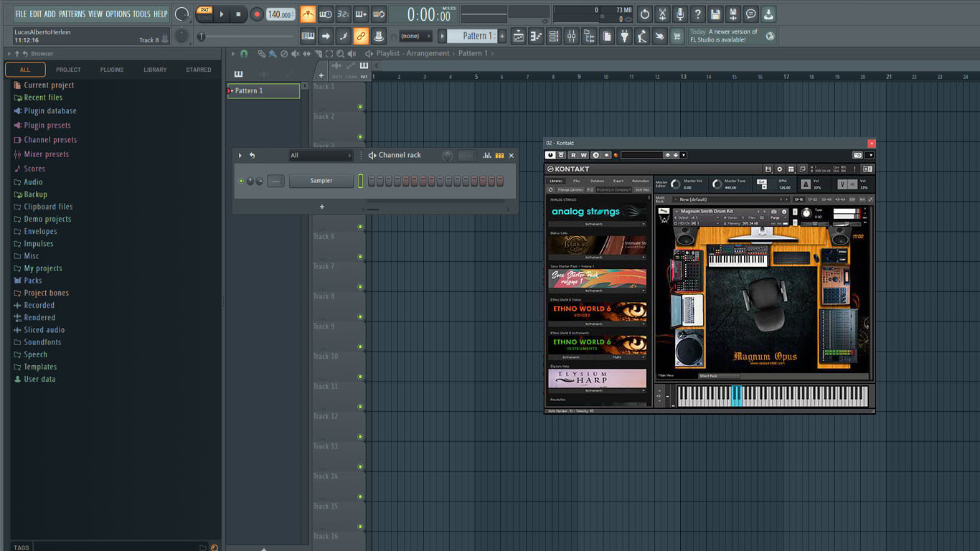The width and height of the screenshot is (980, 551).
Task: Click Kontakt instrument info icon
Action: pos(784,212)
